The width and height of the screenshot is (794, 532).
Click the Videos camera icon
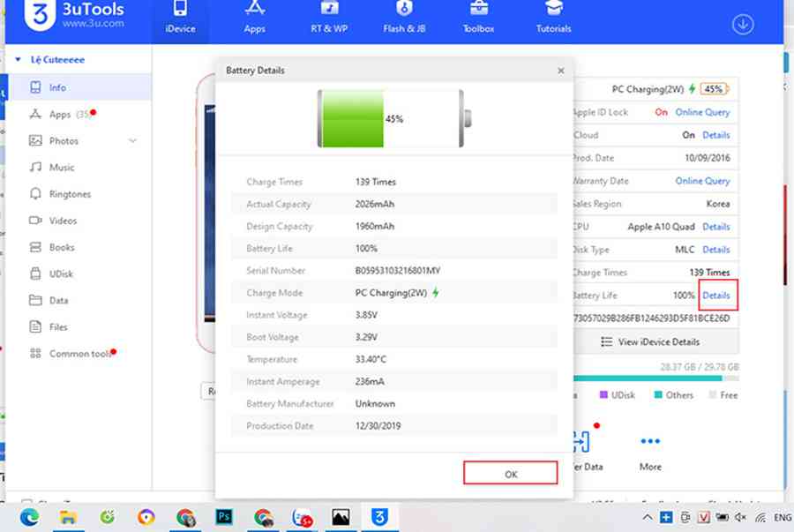(35, 221)
